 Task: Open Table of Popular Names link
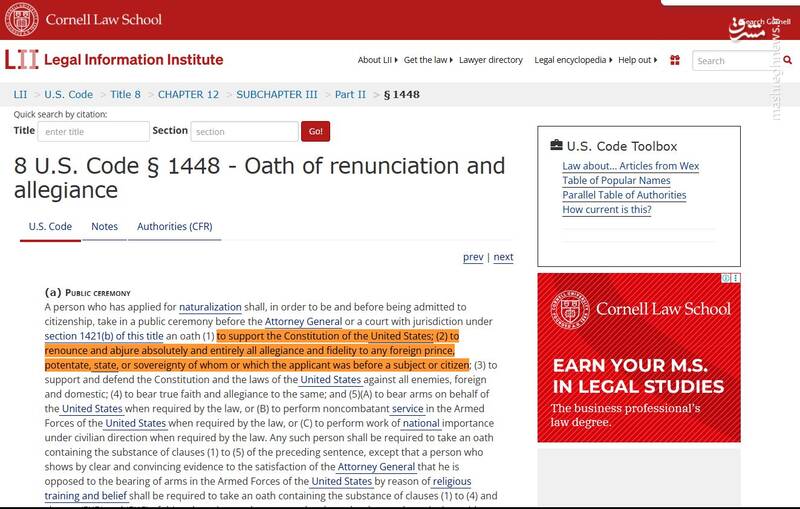coord(616,181)
